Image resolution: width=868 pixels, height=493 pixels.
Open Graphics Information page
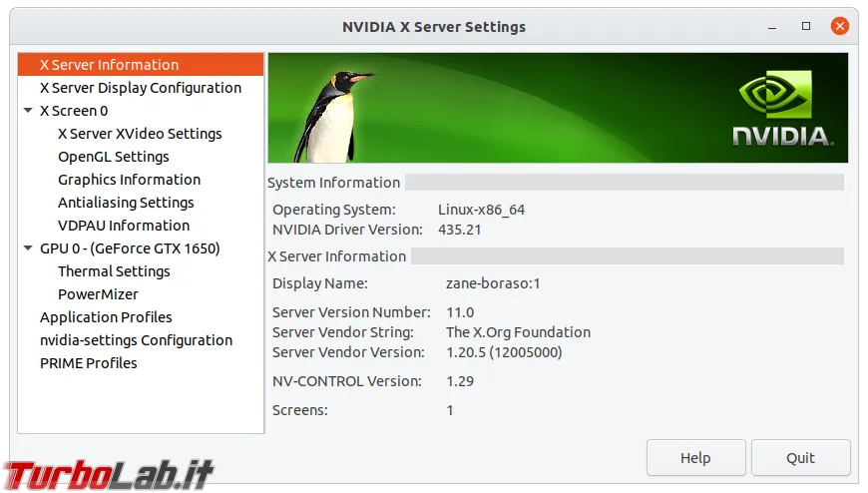[129, 180]
